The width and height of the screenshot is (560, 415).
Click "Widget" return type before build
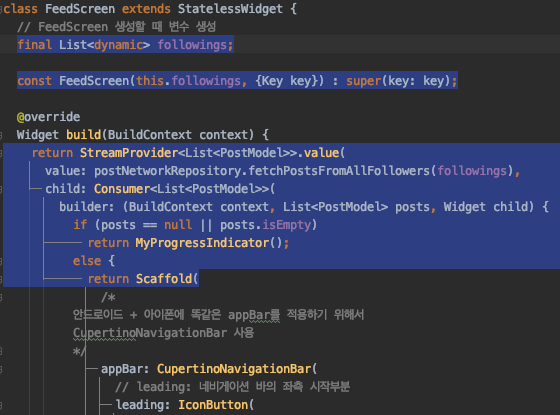(x=38, y=135)
